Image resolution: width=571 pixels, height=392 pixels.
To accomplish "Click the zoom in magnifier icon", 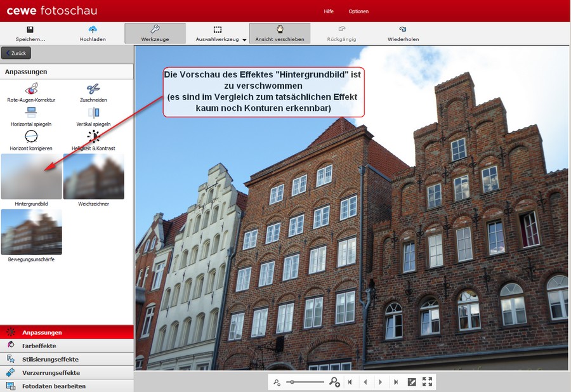I will coord(334,382).
